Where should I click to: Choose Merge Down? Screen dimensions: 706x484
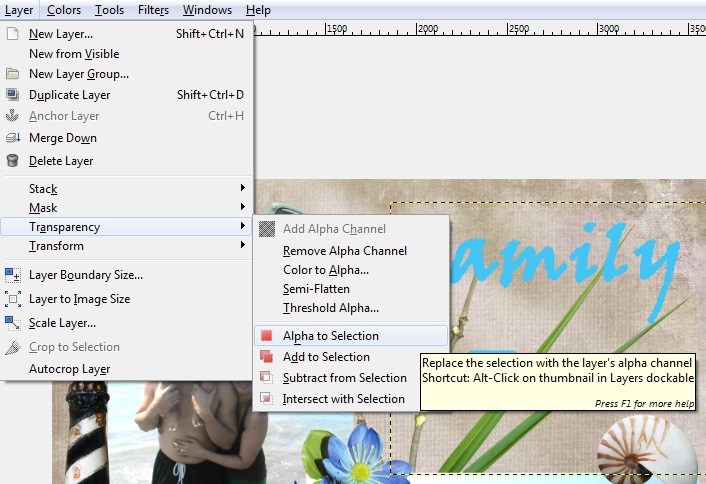(126, 138)
